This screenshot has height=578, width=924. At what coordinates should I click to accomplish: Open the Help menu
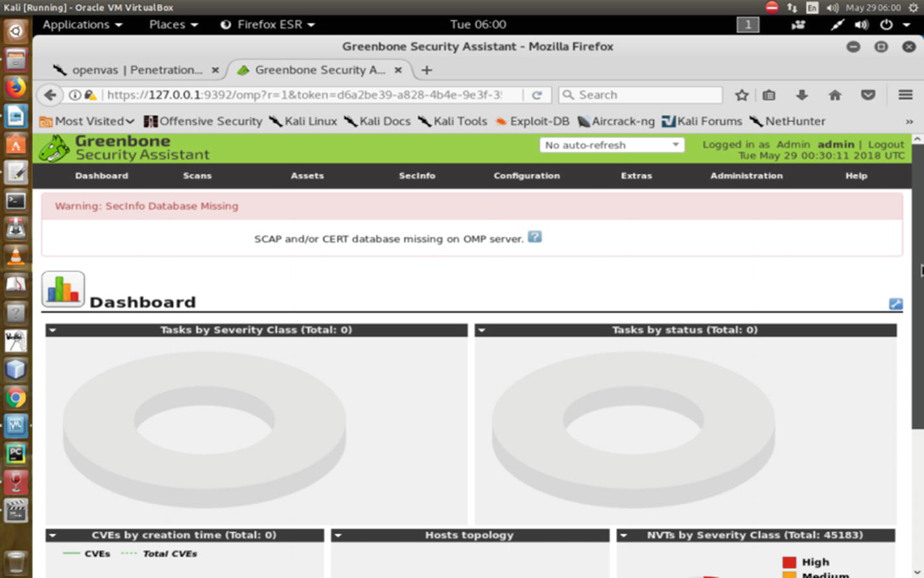pos(856,176)
